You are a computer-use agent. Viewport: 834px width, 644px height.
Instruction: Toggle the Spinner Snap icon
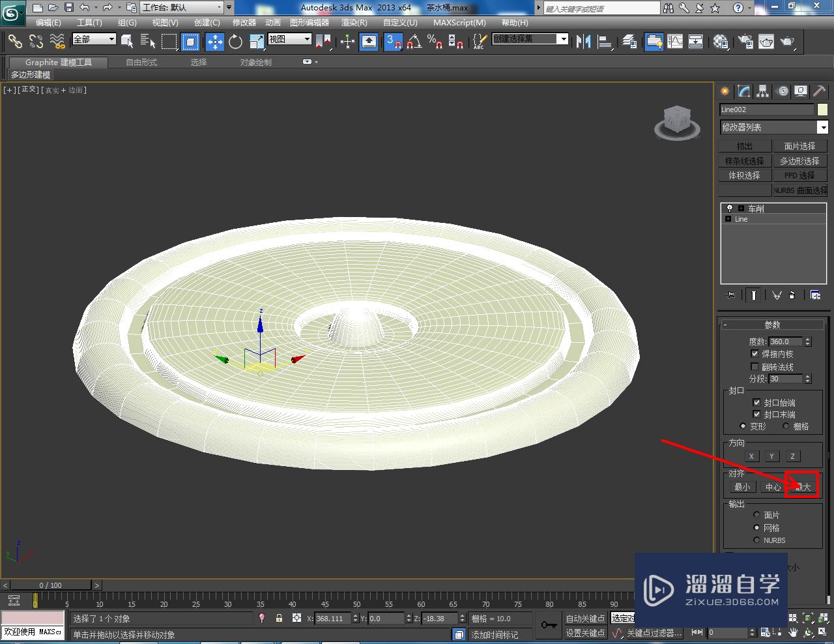[456, 42]
